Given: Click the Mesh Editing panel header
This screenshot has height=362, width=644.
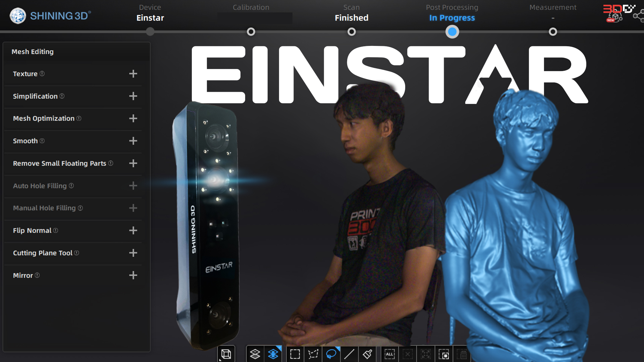Looking at the screenshot, I should 76,52.
